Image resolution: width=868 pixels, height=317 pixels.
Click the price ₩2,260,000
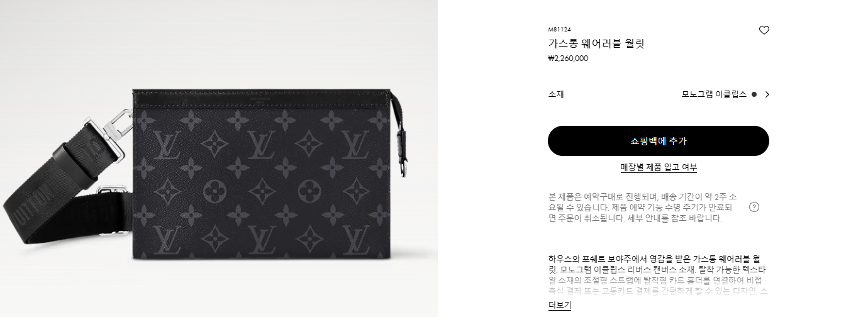569,58
